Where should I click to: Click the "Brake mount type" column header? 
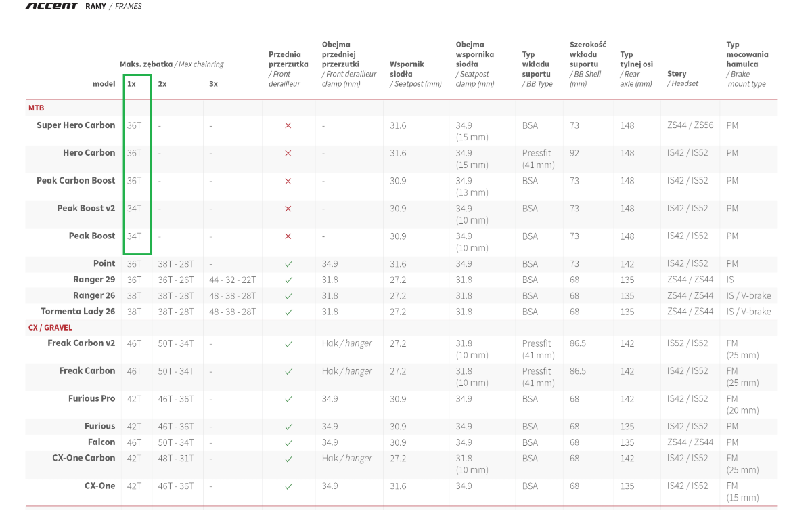click(x=748, y=64)
